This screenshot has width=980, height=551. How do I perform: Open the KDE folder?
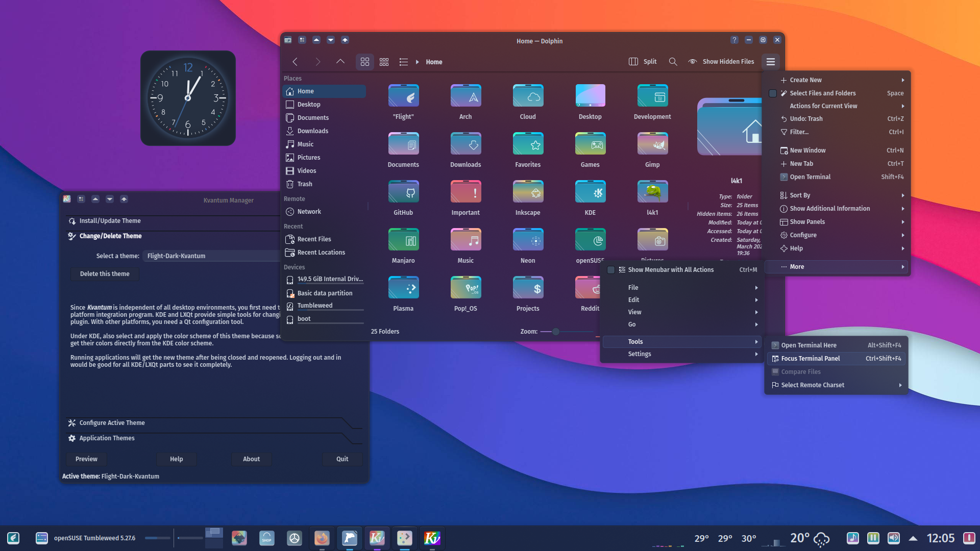[x=590, y=198]
